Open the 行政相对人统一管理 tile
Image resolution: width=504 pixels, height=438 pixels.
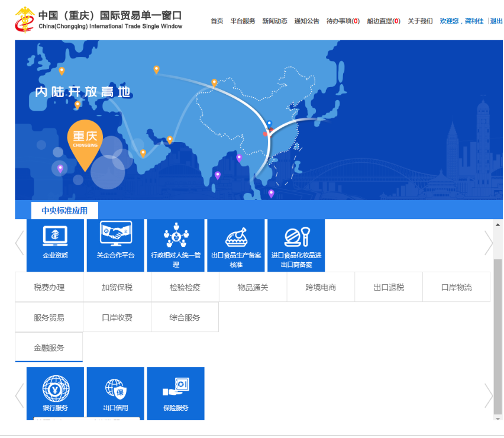[176, 245]
